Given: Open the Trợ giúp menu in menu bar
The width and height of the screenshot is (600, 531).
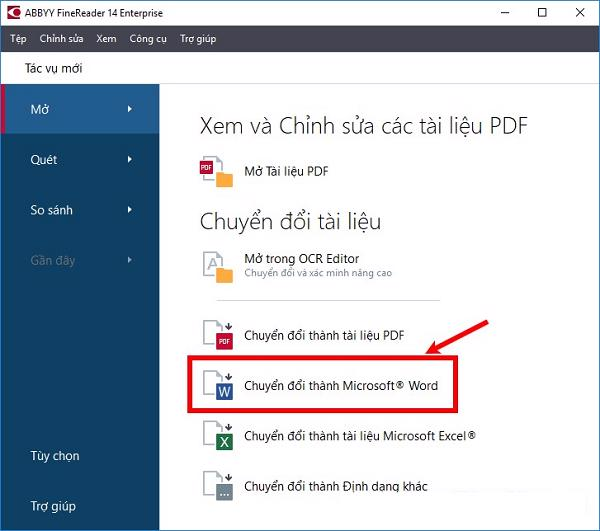Looking at the screenshot, I should tap(197, 39).
